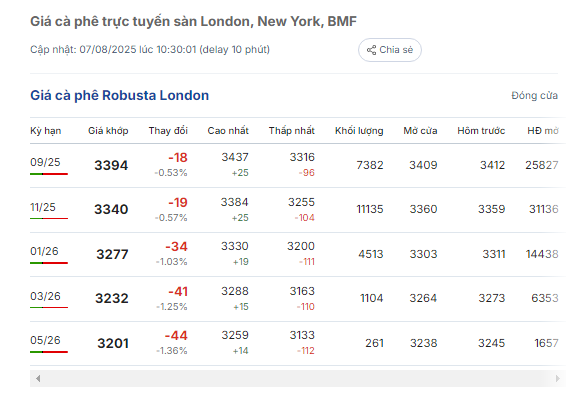Click the Cao nhất column header
The height and width of the screenshot is (404, 587).
click(x=228, y=131)
